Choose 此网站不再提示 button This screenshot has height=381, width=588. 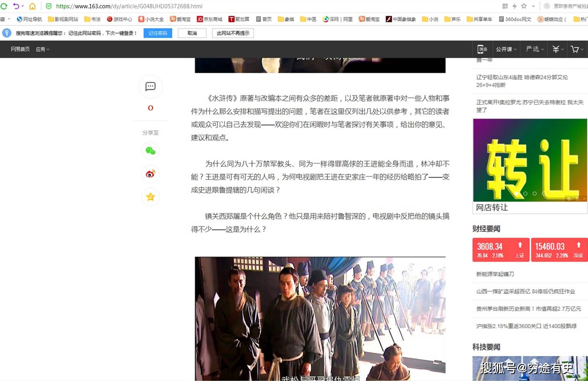pos(233,33)
